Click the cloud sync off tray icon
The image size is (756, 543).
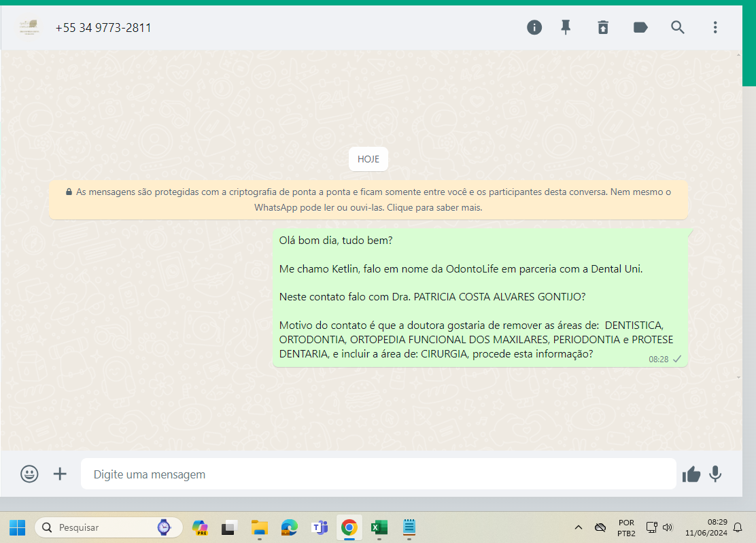click(600, 527)
